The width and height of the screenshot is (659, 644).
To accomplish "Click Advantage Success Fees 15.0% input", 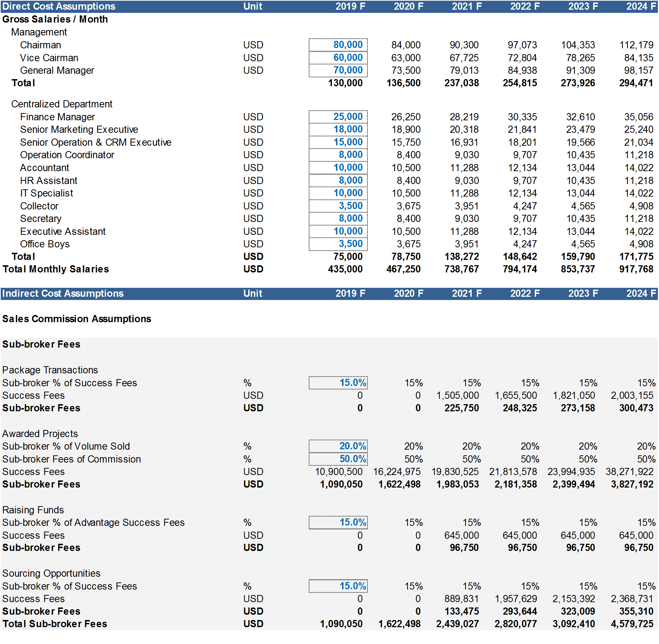I will pos(338,522).
